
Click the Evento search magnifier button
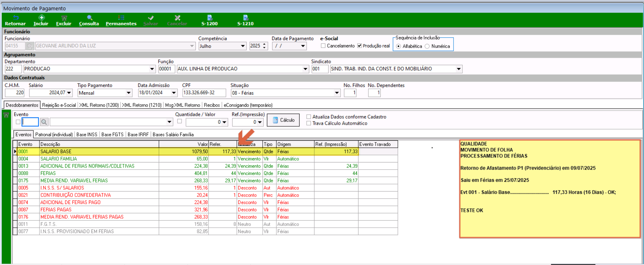44,122
